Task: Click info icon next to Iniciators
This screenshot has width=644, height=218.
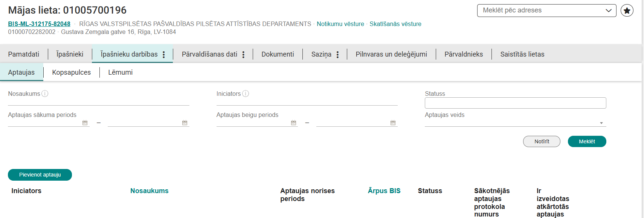Action: point(246,94)
